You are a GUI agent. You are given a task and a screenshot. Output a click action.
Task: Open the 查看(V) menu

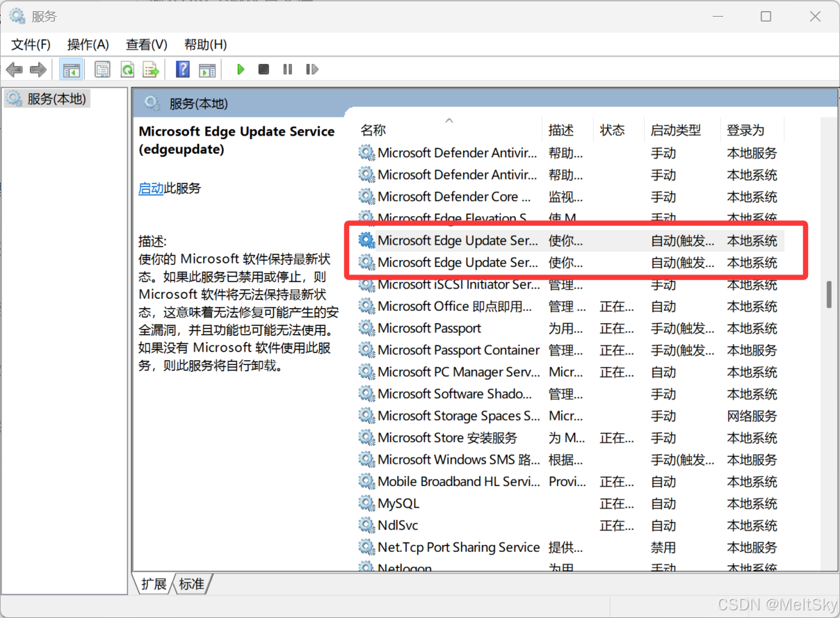[147, 44]
